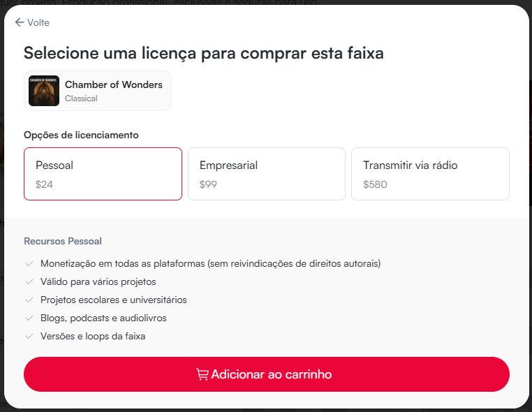
Task: Pick the Transmitir via rádio license
Action: (x=430, y=174)
